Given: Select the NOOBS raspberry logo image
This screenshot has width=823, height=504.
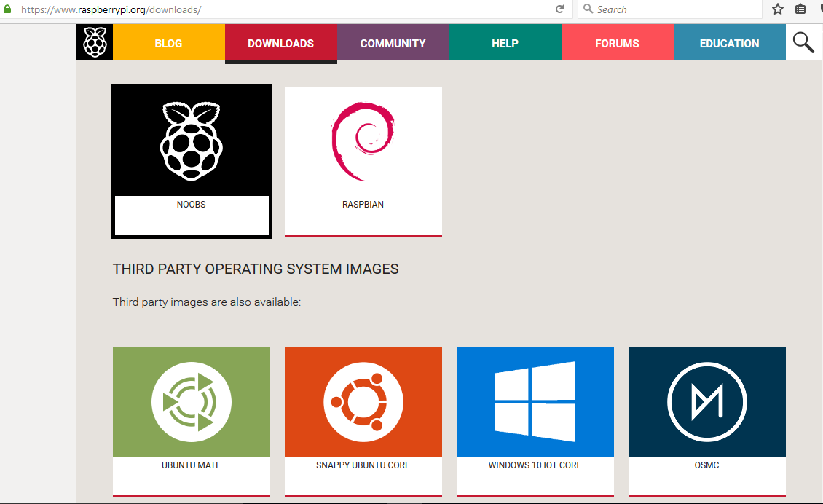Looking at the screenshot, I should point(192,141).
